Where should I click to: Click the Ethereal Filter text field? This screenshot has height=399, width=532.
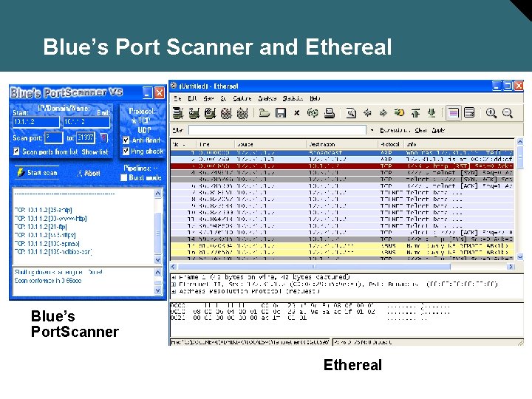278,130
